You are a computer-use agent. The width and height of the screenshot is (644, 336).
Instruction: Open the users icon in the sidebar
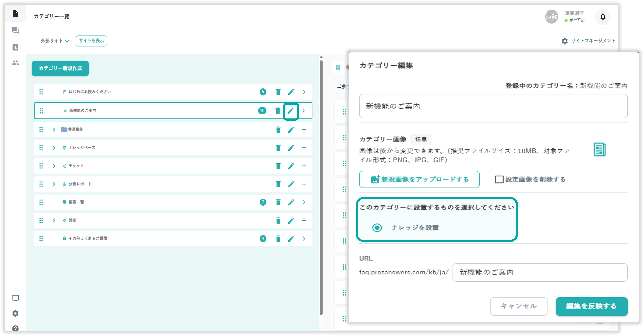[x=16, y=63]
